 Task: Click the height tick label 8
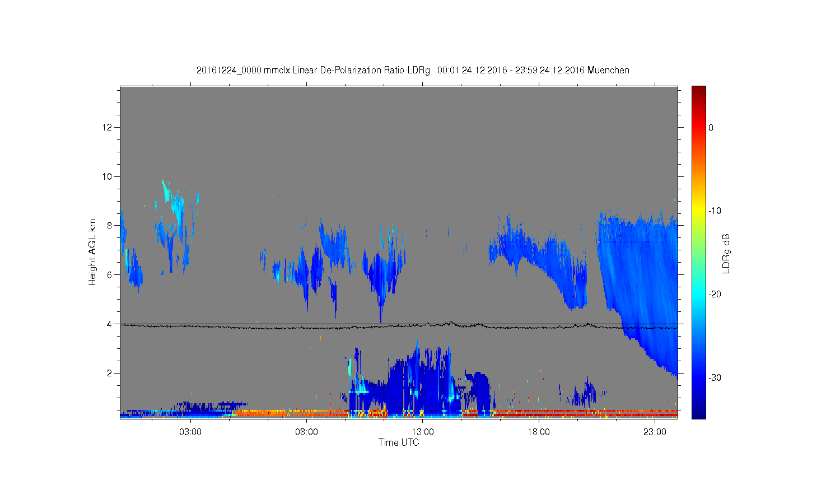coord(110,226)
